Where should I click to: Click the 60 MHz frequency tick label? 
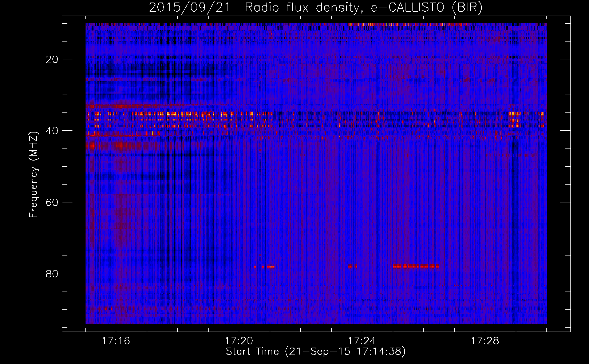click(52, 202)
